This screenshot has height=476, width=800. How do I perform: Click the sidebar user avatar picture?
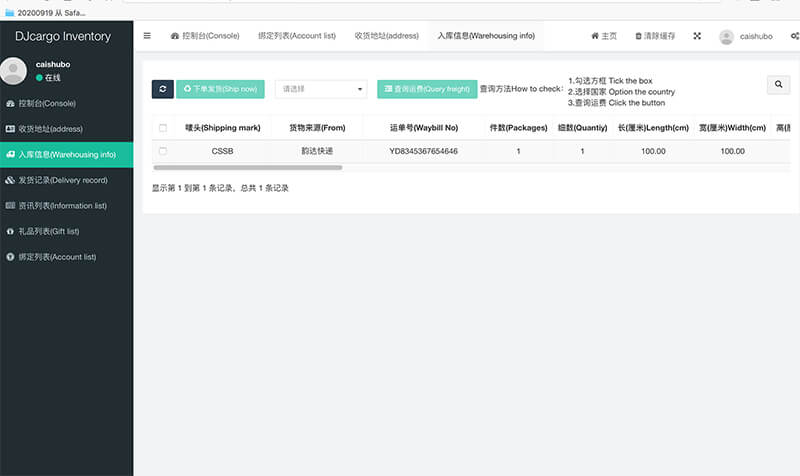[14, 70]
